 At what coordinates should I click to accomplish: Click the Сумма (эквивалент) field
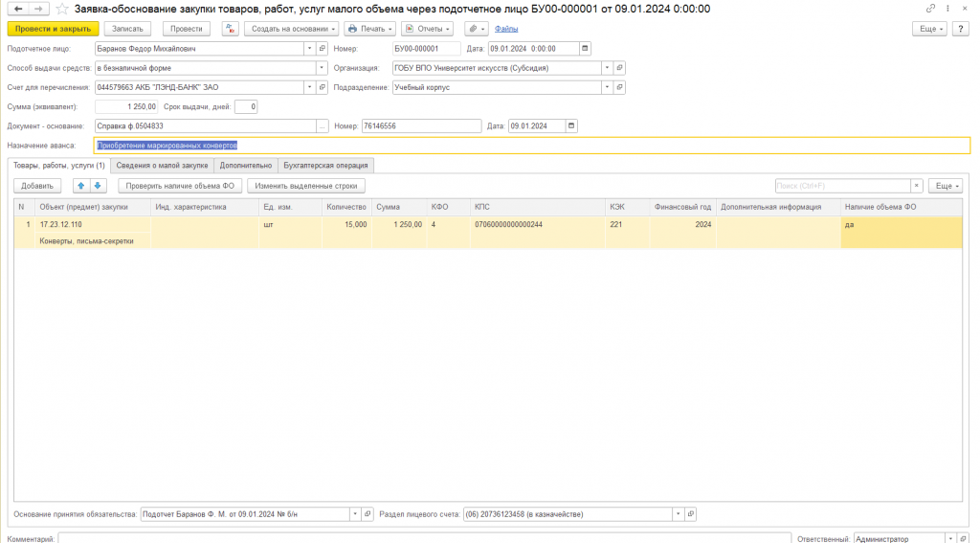(x=126, y=106)
